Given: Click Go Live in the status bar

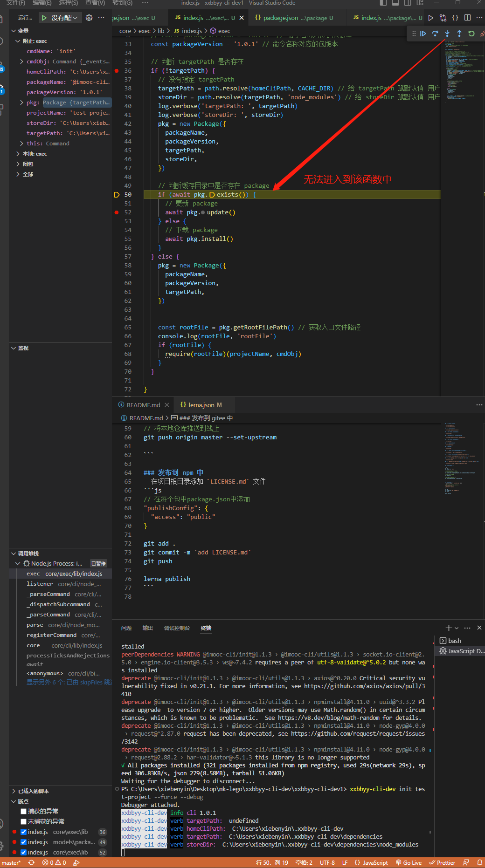Looking at the screenshot, I should point(409,862).
